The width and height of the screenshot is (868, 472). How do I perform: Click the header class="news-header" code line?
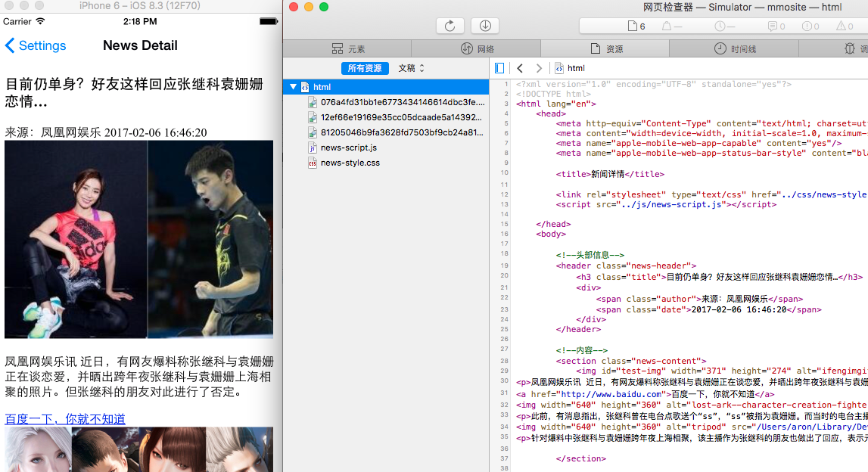[x=626, y=265]
